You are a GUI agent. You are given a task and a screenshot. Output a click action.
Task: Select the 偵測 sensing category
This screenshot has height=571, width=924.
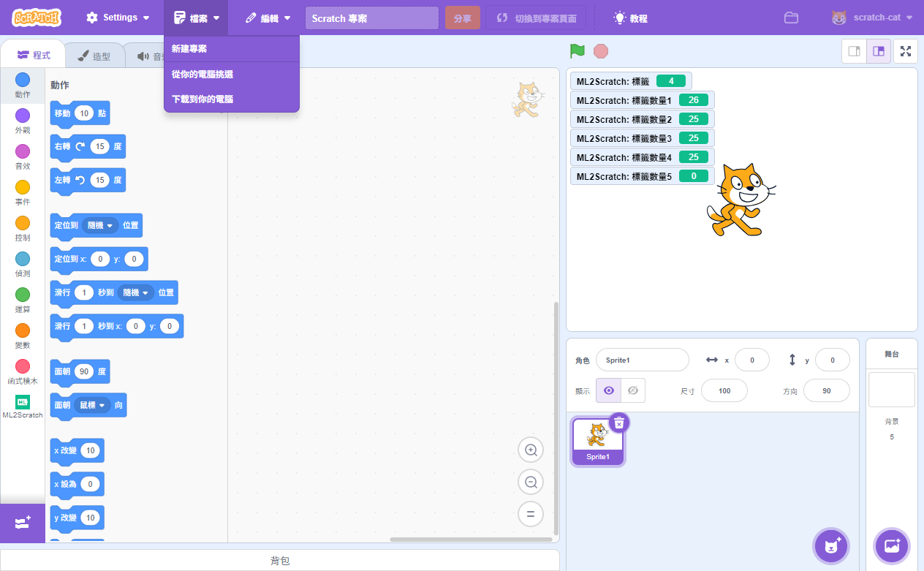pyautogui.click(x=23, y=265)
